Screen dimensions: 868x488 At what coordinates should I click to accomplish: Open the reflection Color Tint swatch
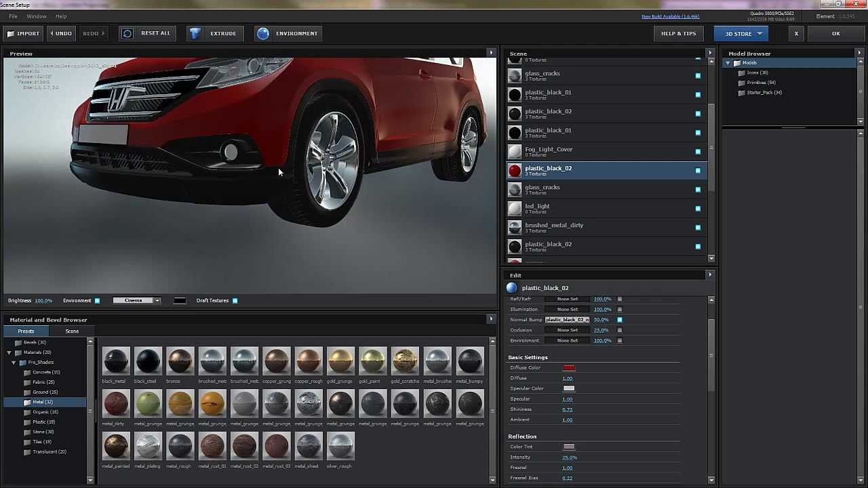(x=569, y=447)
